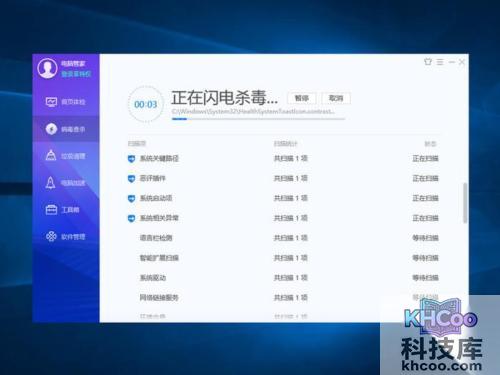This screenshot has width=500, height=375.
Task: Cancel the scan with 取消 button
Action: click(x=336, y=98)
